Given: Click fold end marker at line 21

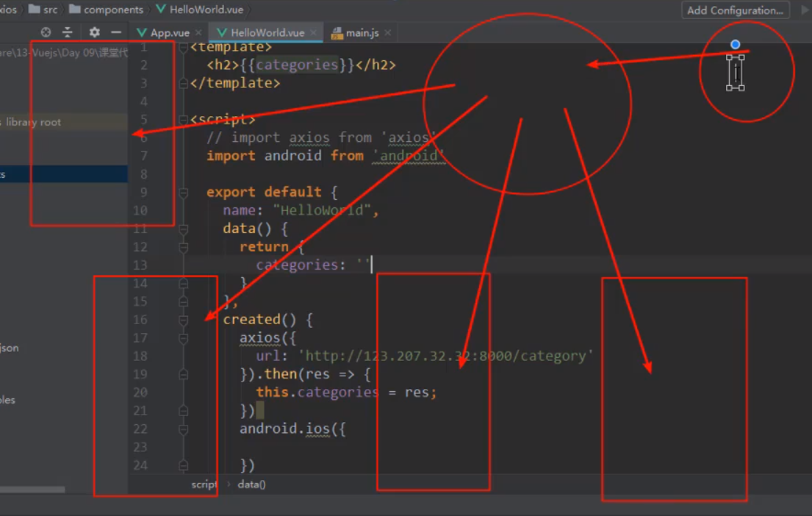Looking at the screenshot, I should [183, 412].
